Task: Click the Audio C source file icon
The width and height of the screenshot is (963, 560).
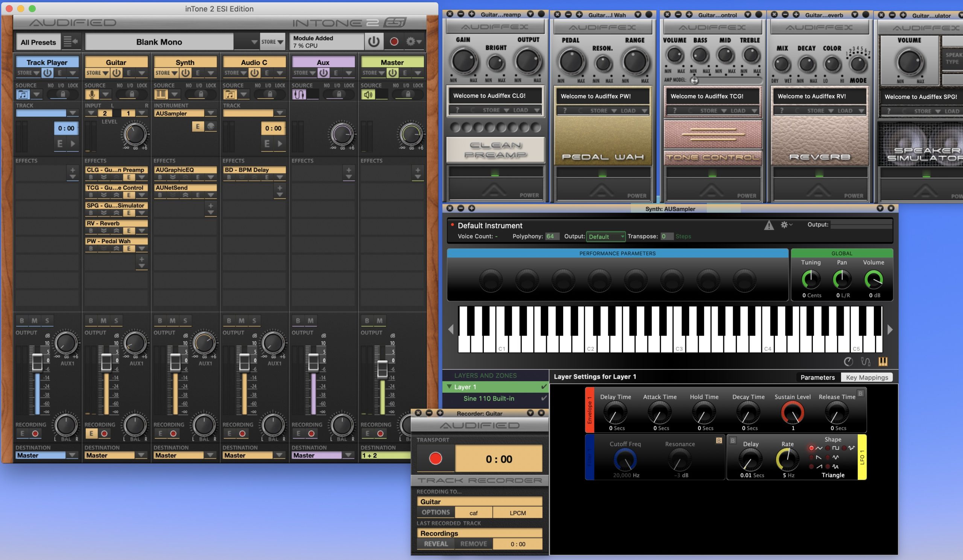Action: (230, 94)
